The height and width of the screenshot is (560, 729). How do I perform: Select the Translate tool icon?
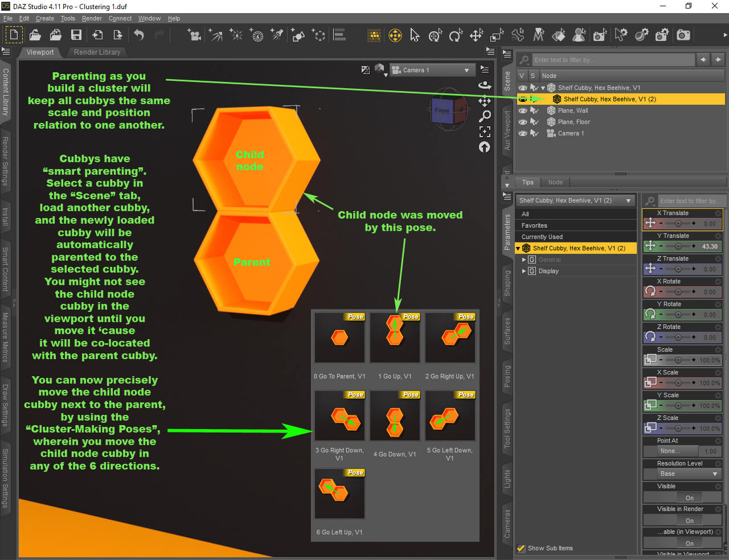[476, 36]
